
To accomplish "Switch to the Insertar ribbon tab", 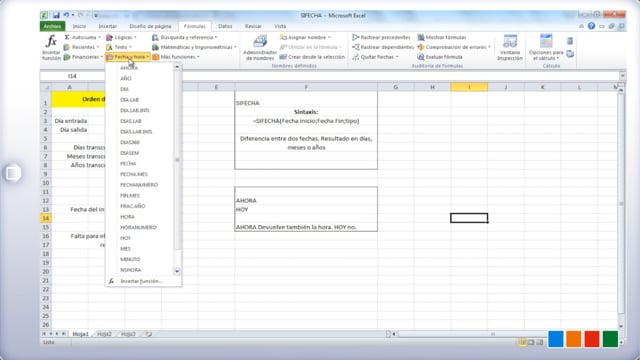I will coord(107,26).
